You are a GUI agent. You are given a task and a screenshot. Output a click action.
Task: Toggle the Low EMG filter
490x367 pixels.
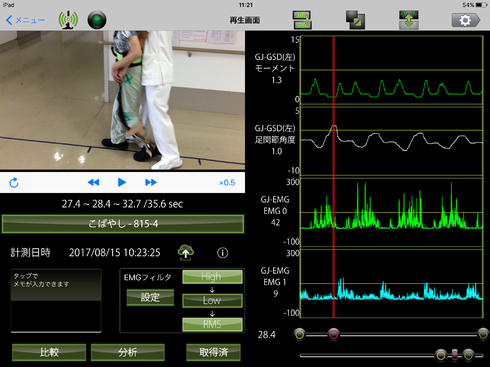pyautogui.click(x=212, y=300)
